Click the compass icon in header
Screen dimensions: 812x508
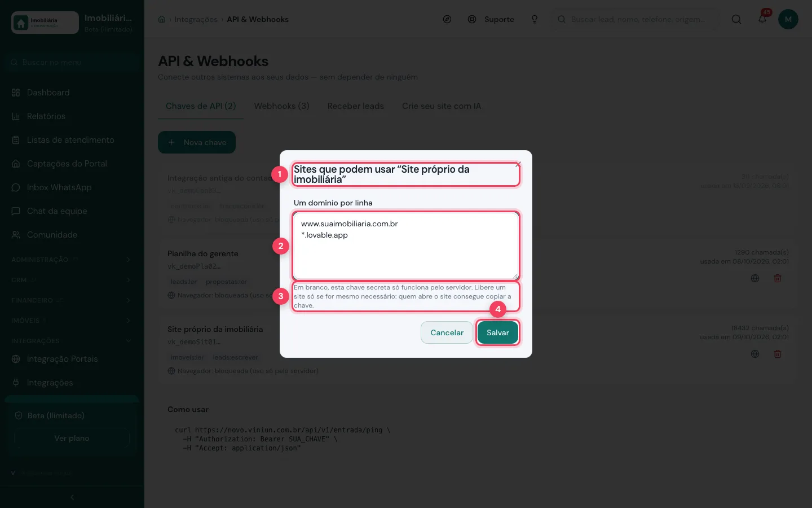click(447, 19)
